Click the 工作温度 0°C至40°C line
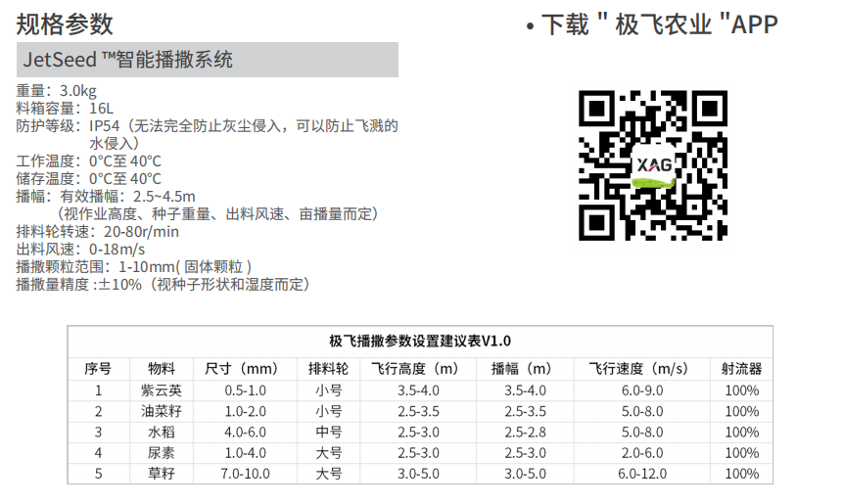843x504 pixels. point(89,161)
